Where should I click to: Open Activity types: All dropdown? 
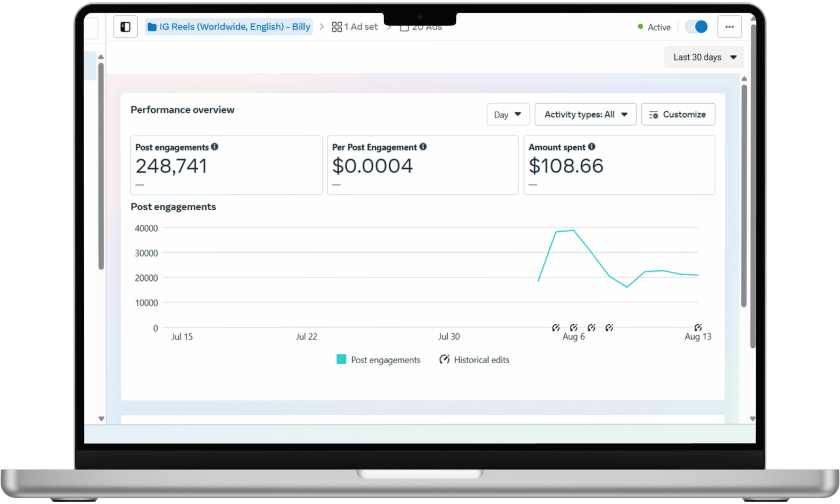585,114
